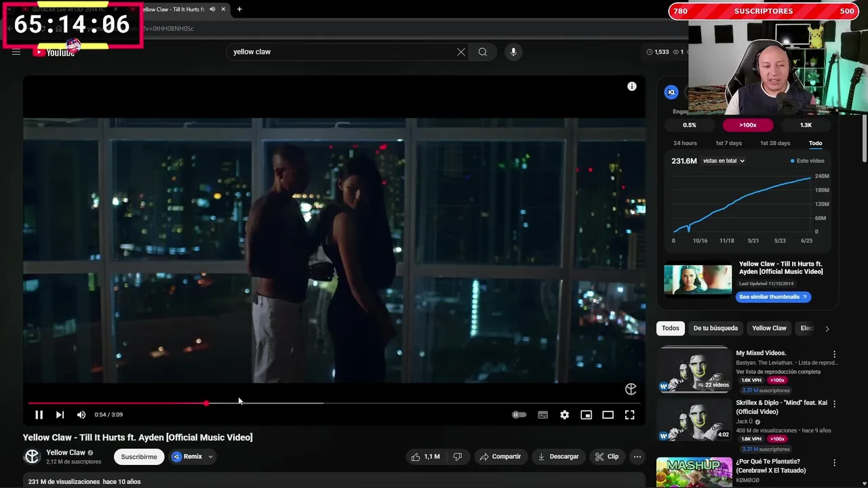Viewport: 868px width, 488px height.
Task: Open the Yellow Claw channel name link
Action: coord(66,453)
